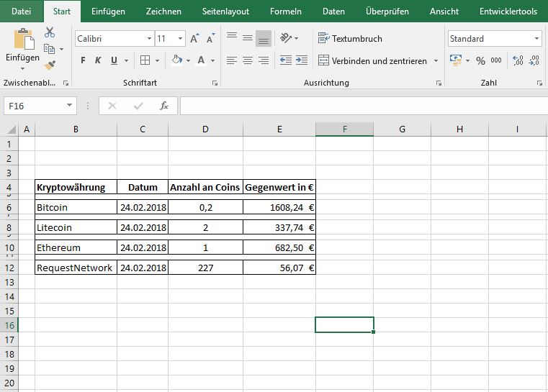Expand the Standard number format dropdown

coord(537,39)
